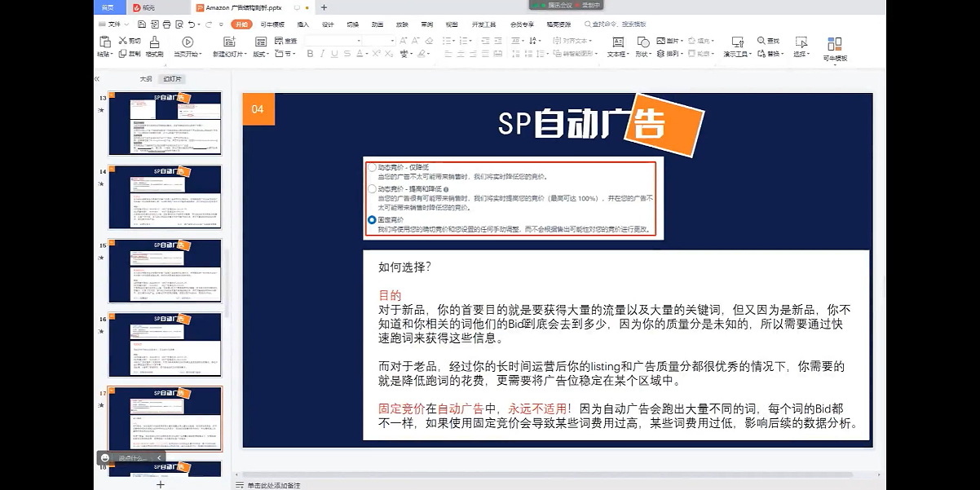
Task: Apply Bold formatting with the B icon
Action: 311,54
